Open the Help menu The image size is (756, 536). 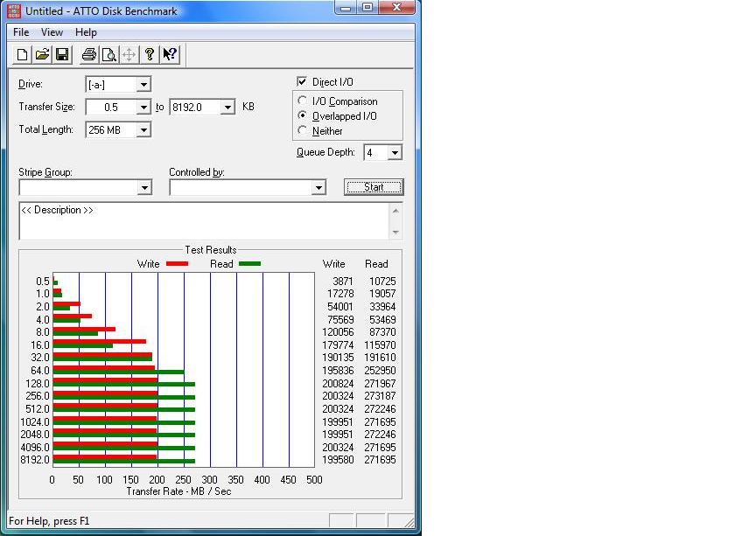[x=86, y=32]
